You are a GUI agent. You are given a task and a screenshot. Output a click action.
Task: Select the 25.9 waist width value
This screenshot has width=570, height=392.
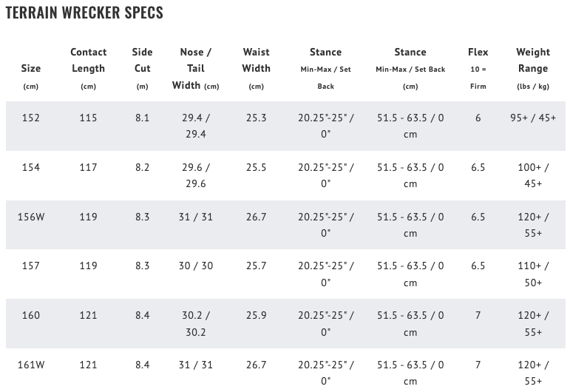click(256, 315)
